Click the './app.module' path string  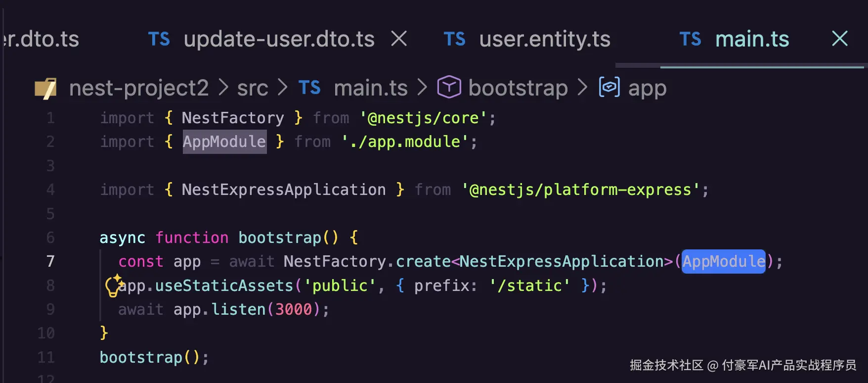click(x=405, y=142)
